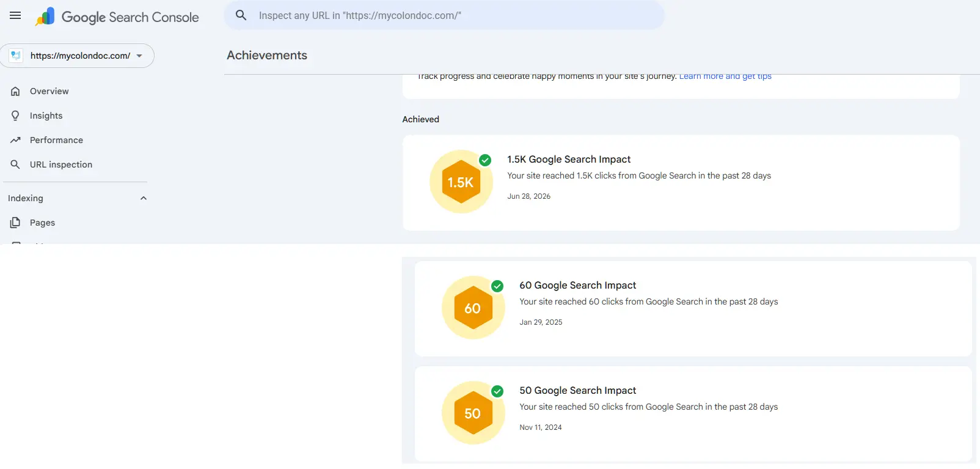Click the Nov 11, 2024 date
Screen dimensions: 980x469
(541, 427)
